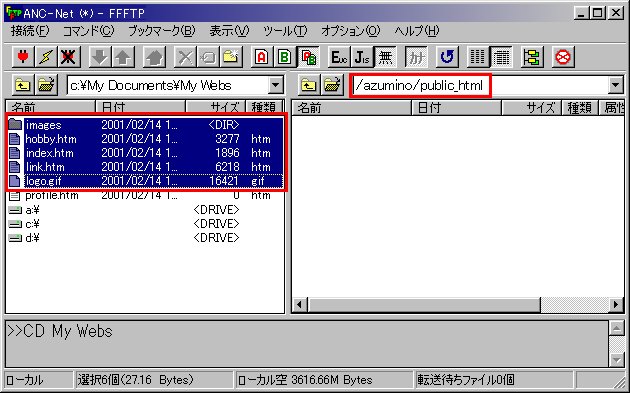Image resolution: width=630 pixels, height=393 pixels.
Task: Click the Quick Connect lightning icon
Action: (x=45, y=57)
